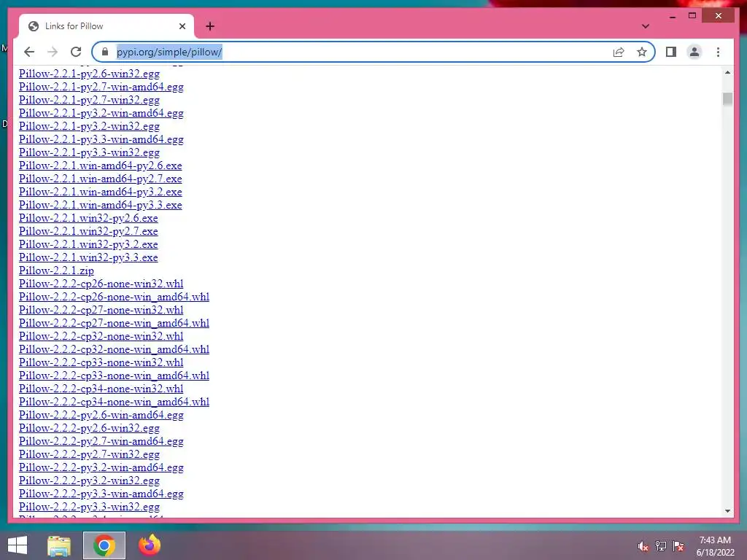Viewport: 747px width, 560px height.
Task: Open Pillow-2.2.1.win-amd64-py2.6.exe link
Action: [x=101, y=166]
